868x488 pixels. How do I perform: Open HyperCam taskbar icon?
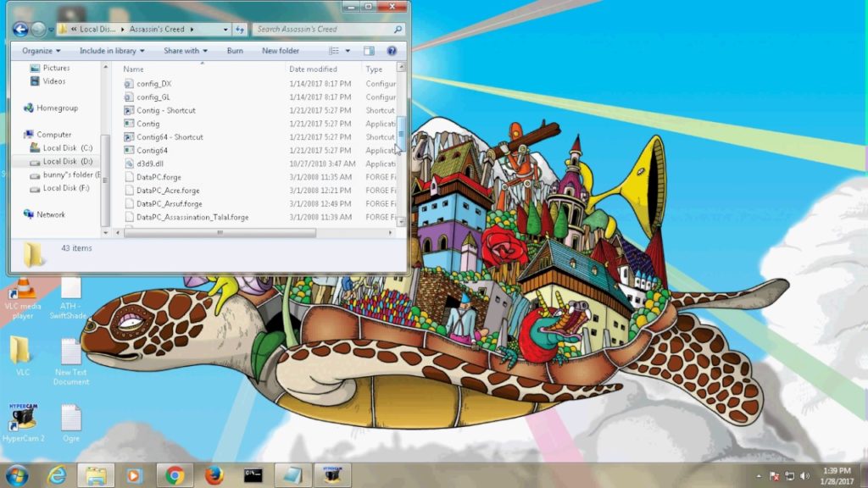[332, 475]
